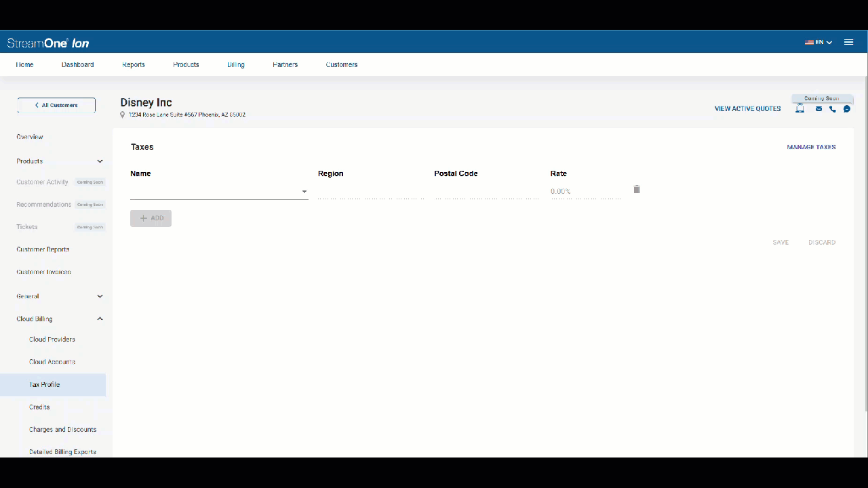Click the Disney Inc customer title
The height and width of the screenshot is (488, 868).
(146, 102)
